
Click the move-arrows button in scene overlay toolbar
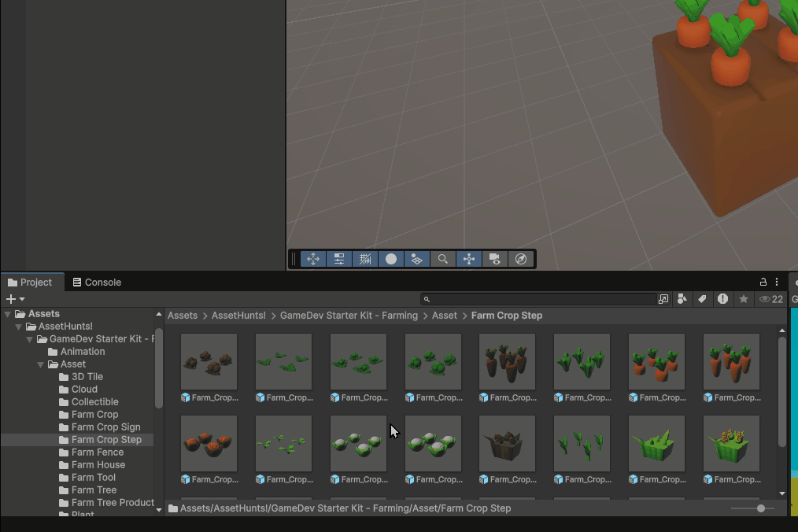[313, 259]
